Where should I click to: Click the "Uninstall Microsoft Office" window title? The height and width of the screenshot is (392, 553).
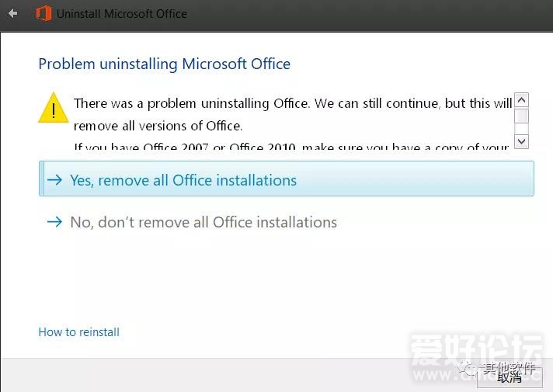122,13
